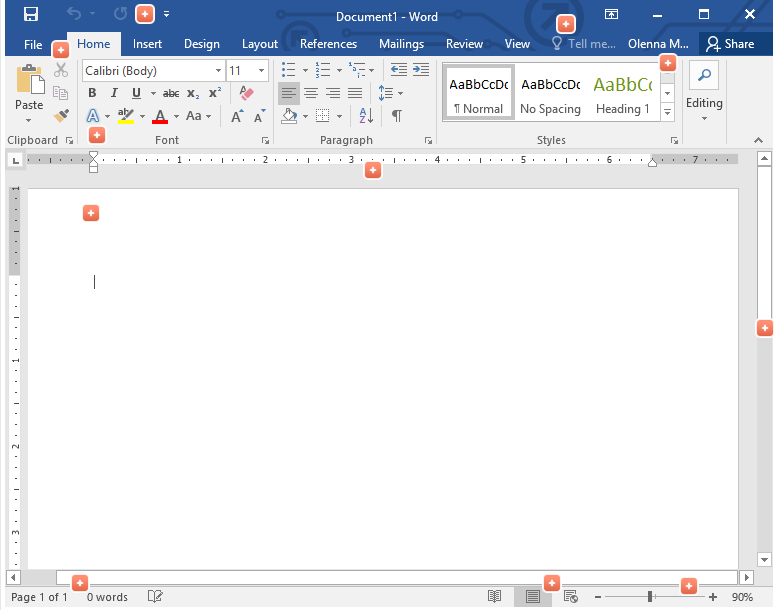Apply the Heading 1 style
Screen dimensions: 776x610
(623, 93)
